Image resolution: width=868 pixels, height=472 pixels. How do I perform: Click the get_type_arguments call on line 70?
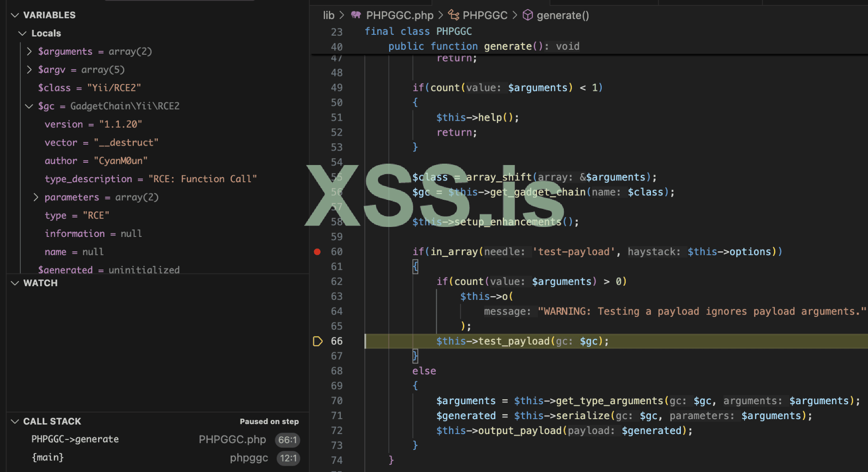tap(610, 401)
